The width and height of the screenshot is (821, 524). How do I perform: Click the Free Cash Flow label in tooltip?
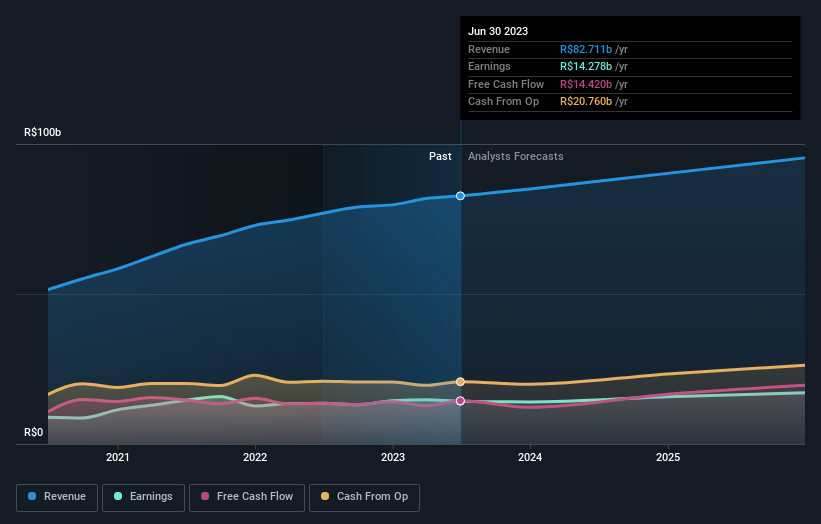(506, 84)
